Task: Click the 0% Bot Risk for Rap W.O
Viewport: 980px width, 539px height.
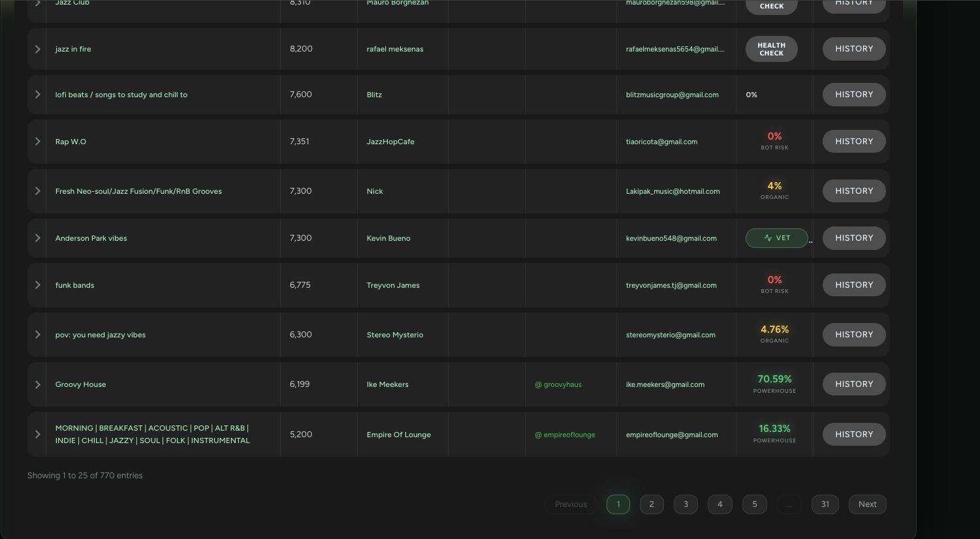Action: click(x=774, y=136)
